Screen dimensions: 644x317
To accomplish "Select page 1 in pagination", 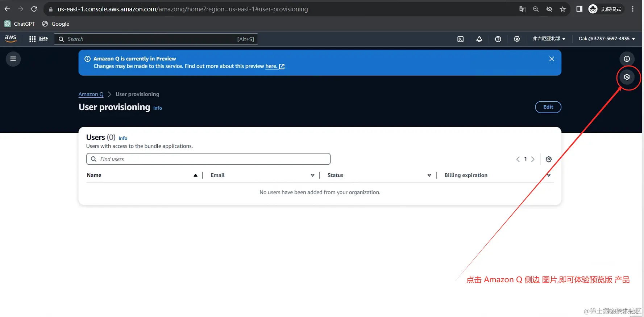I will (525, 159).
